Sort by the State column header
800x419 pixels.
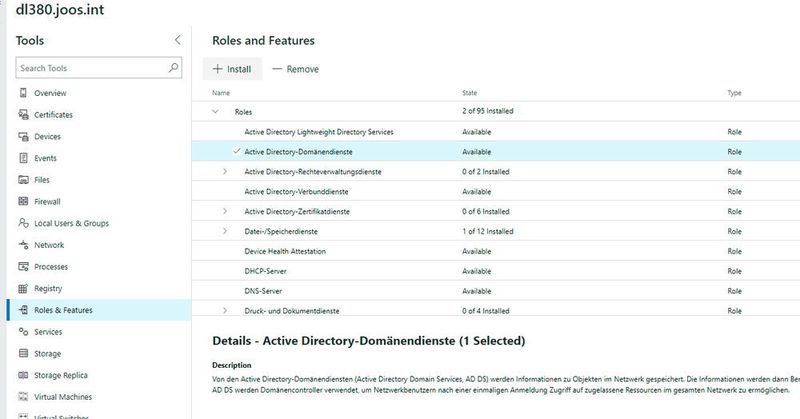tap(469, 93)
